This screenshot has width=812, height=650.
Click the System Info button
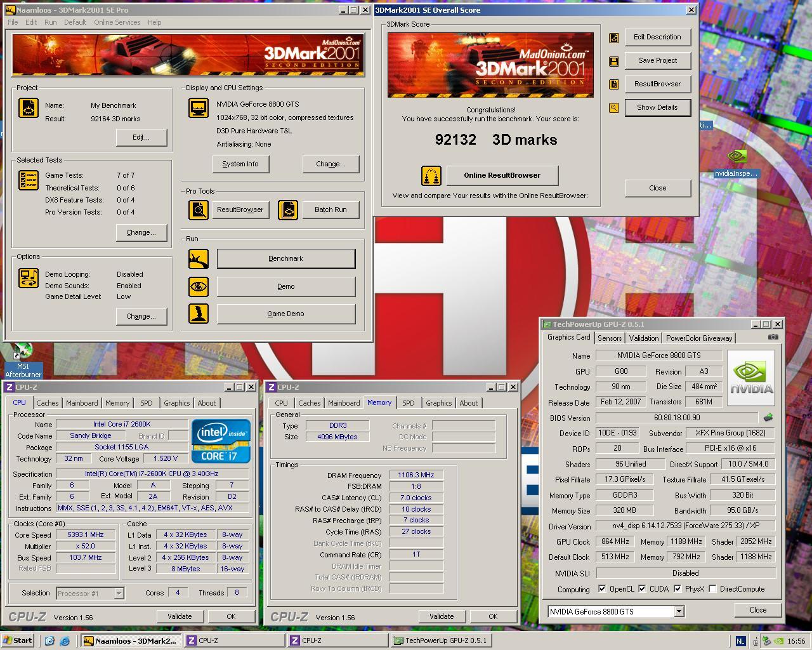tap(240, 164)
